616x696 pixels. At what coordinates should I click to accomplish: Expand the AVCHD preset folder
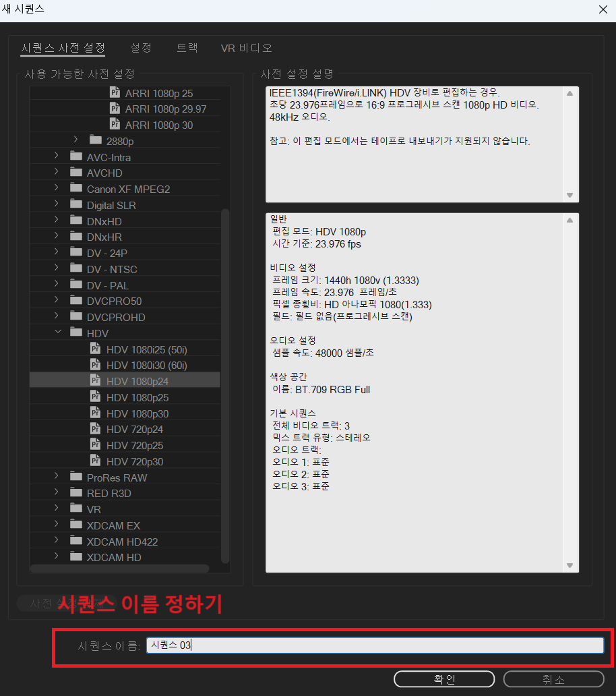56,172
